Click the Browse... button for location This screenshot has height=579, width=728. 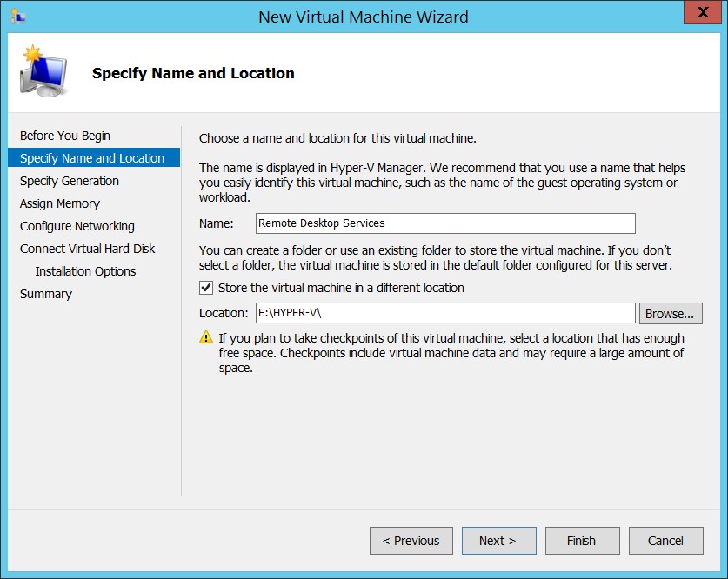coord(671,314)
